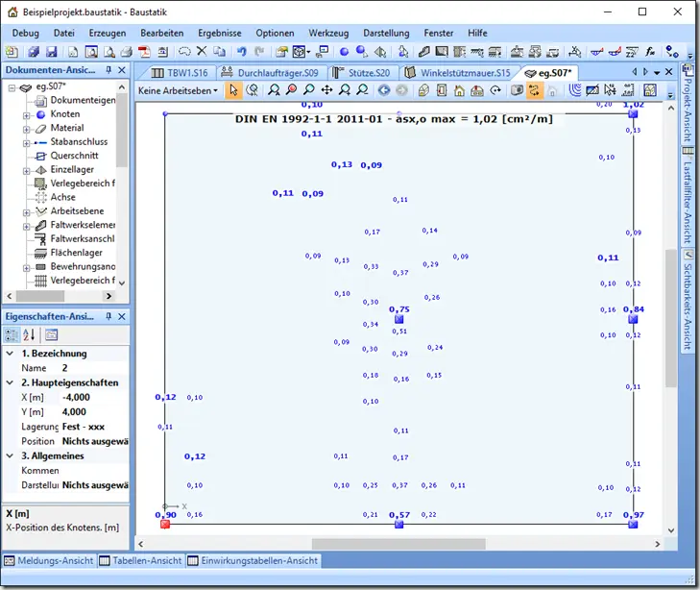700x590 pixels.
Task: Toggle alphabetical A-Z sort in properties
Action: 29,334
